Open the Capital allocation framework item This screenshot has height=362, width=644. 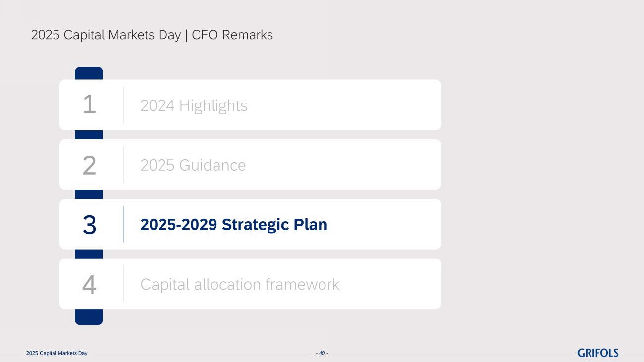tap(240, 284)
